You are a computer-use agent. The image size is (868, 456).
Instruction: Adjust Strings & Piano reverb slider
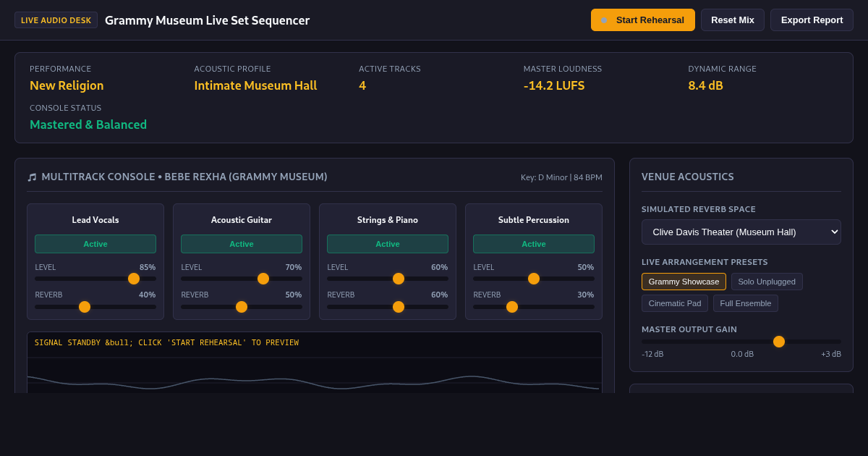coord(388,307)
